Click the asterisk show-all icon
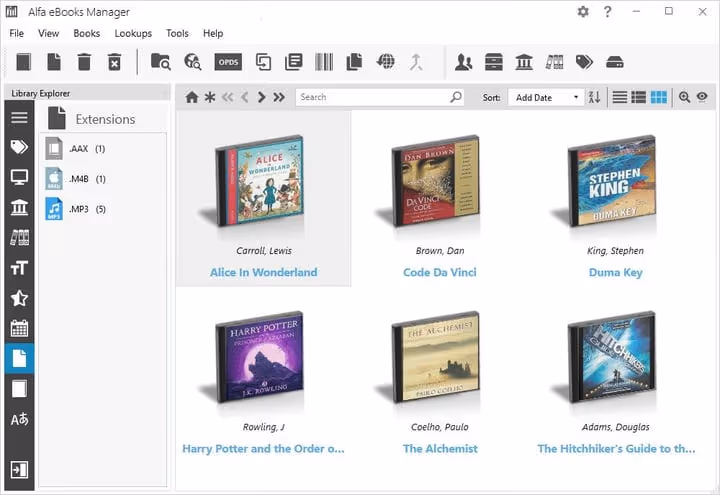 pos(210,97)
